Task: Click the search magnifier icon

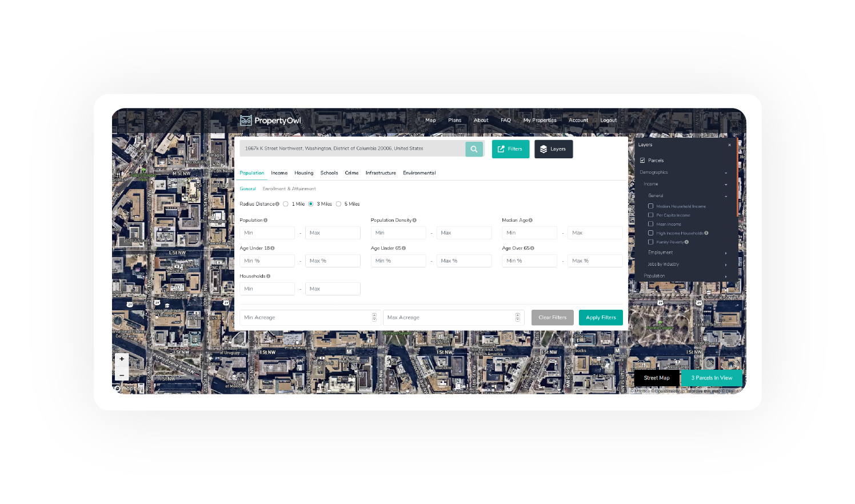Action: tap(474, 149)
